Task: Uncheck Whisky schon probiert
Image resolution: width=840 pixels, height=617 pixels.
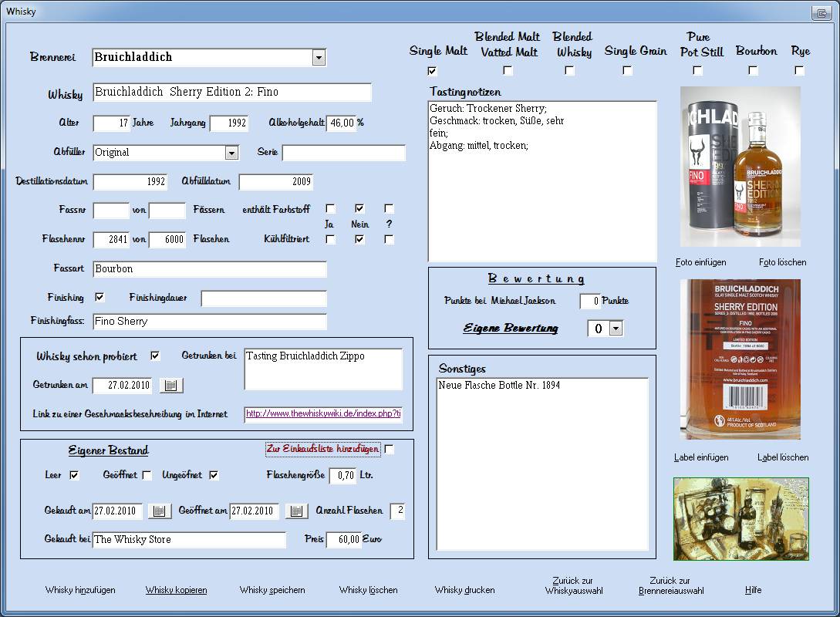Action: point(155,356)
